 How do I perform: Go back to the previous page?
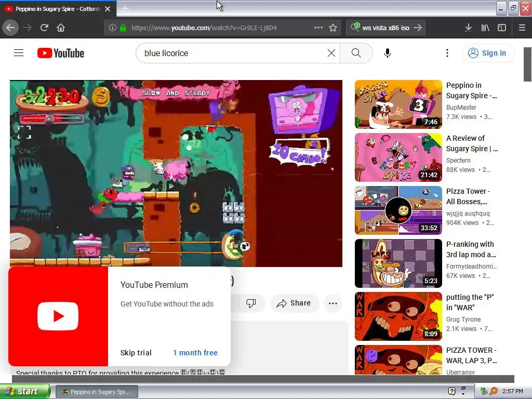[10, 28]
